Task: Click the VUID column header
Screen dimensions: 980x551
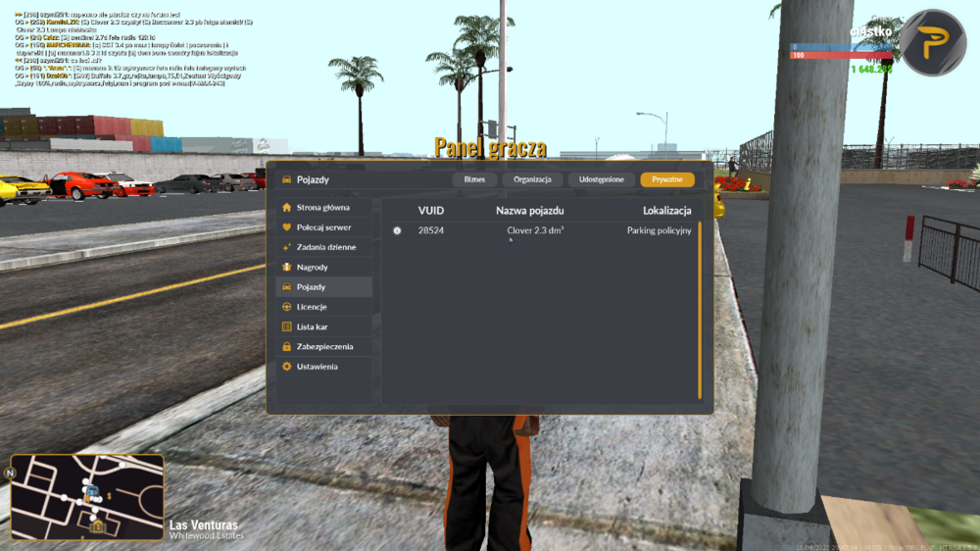Action: 431,211
